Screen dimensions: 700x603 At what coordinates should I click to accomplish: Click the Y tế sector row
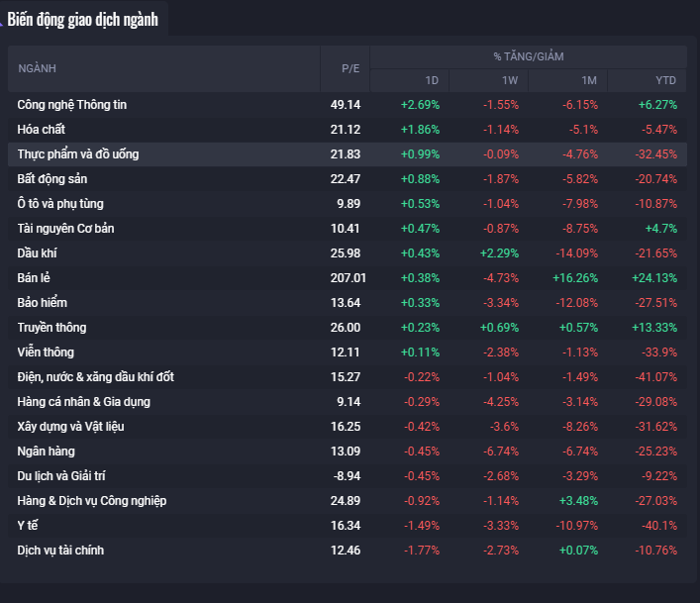[30, 526]
